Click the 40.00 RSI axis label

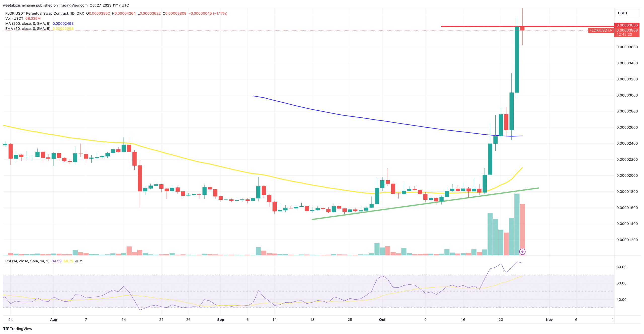point(621,300)
